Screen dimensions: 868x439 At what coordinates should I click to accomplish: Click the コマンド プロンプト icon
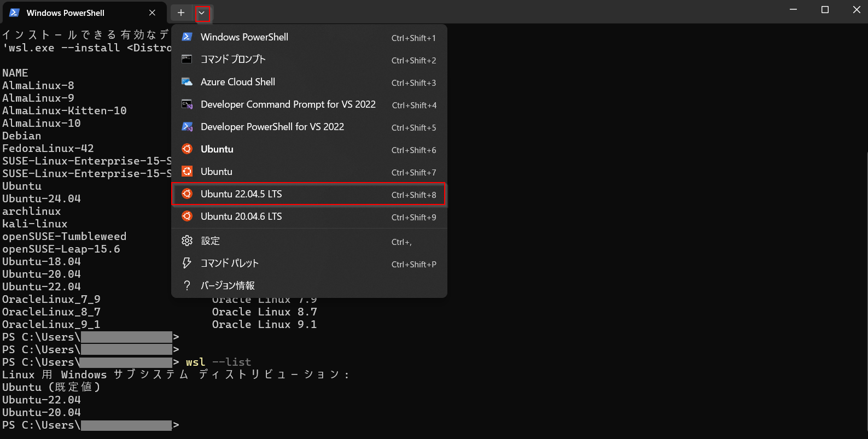coord(187,59)
